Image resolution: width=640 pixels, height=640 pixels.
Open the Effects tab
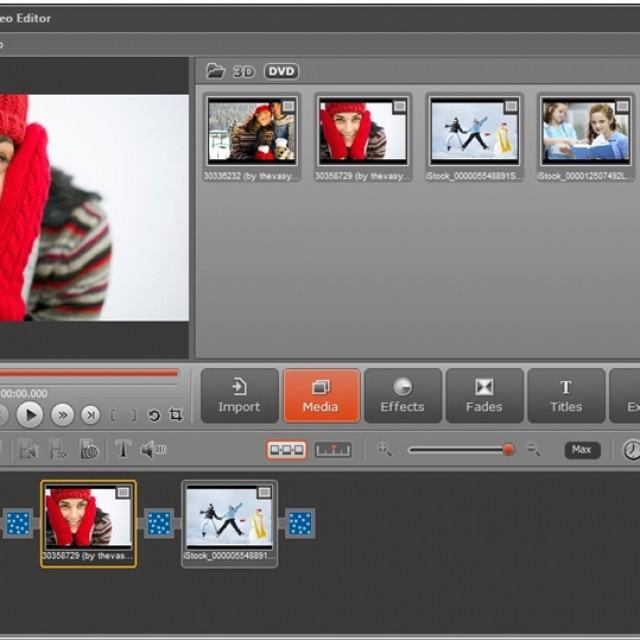402,396
